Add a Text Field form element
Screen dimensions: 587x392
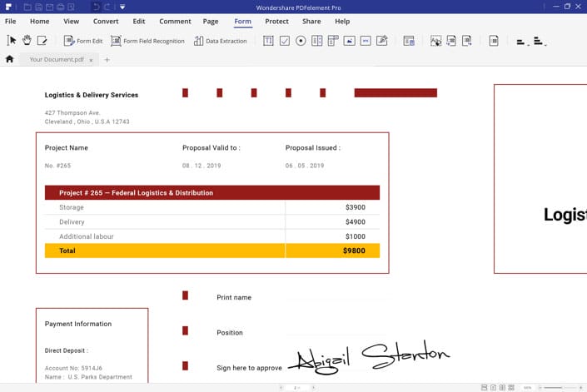pos(268,40)
